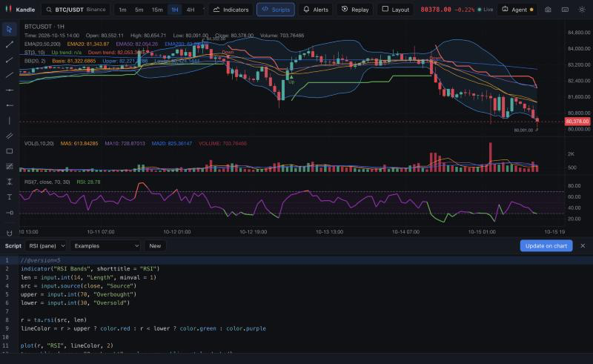Click the RSI: 28.78 value
Viewport: 593px width, 364px height.
[88, 182]
